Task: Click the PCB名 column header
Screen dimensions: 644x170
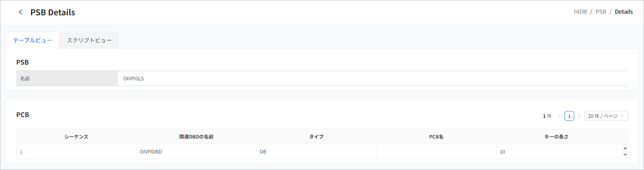Action: [436, 137]
